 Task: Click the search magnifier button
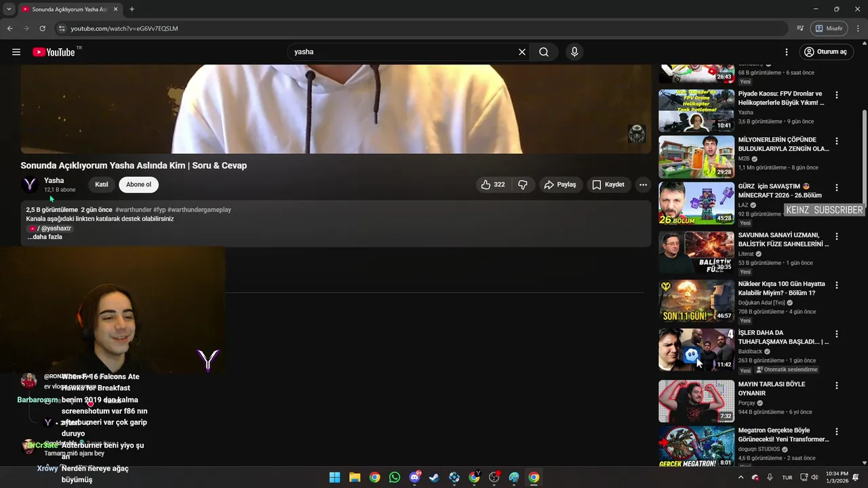(x=544, y=52)
